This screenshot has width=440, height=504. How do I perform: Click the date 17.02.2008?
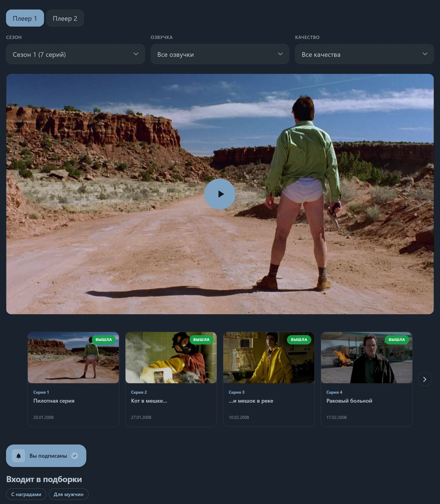[337, 417]
